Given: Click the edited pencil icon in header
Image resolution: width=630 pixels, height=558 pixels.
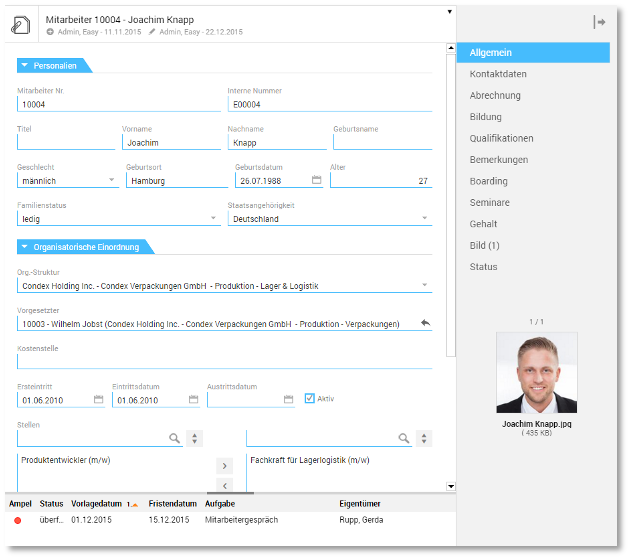Looking at the screenshot, I should [x=151, y=32].
